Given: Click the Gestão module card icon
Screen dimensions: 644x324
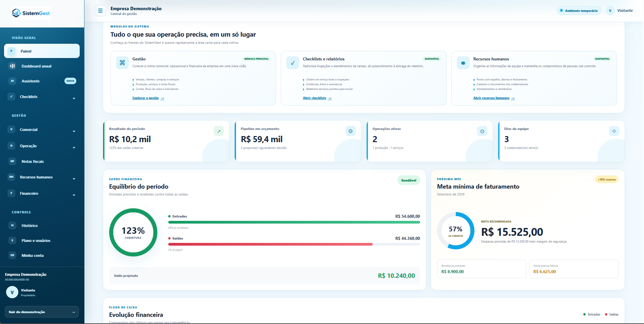Looking at the screenshot, I should tap(122, 63).
